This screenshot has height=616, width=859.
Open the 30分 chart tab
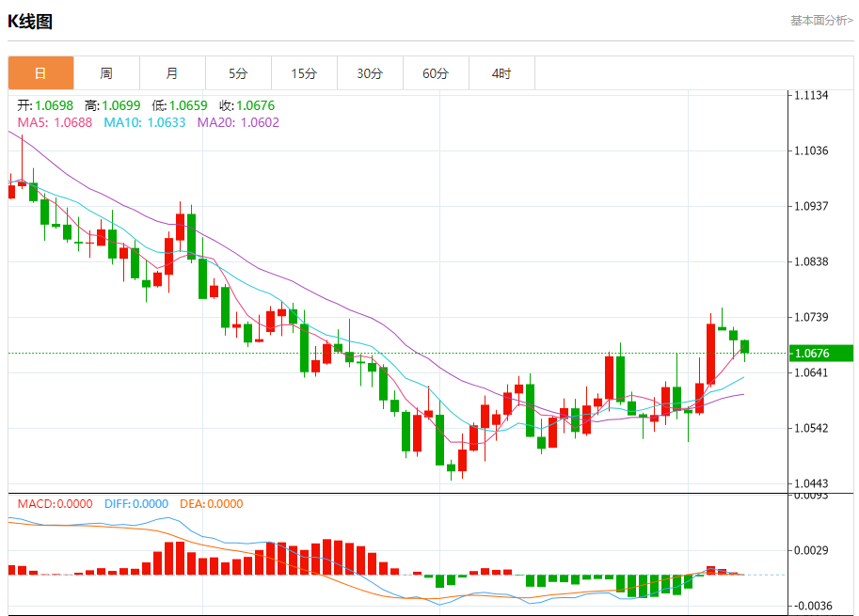pos(370,72)
